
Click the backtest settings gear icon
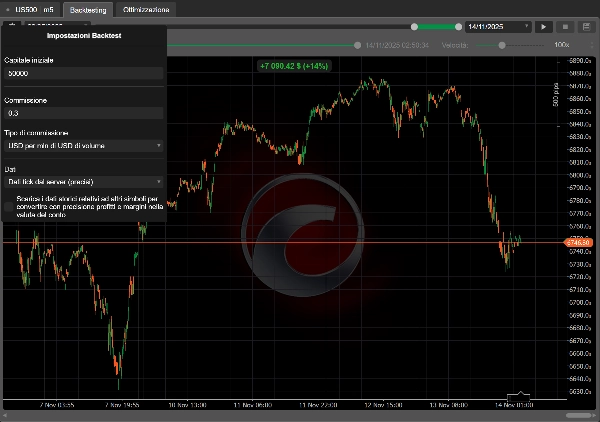pyautogui.click(x=12, y=24)
